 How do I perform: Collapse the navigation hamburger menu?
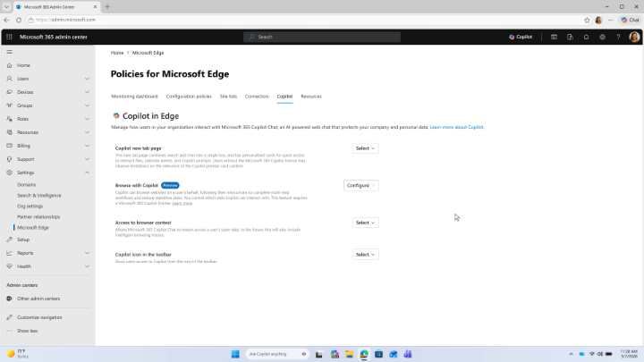point(9,52)
